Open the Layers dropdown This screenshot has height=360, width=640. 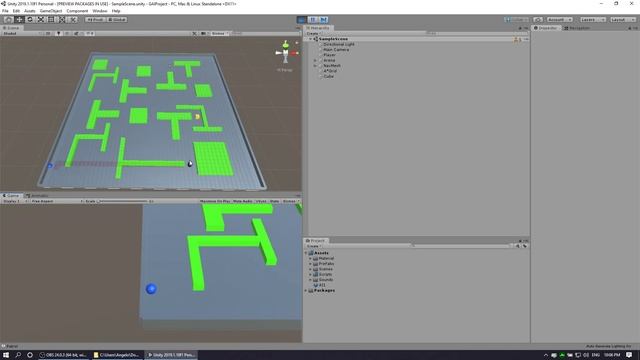(593, 20)
